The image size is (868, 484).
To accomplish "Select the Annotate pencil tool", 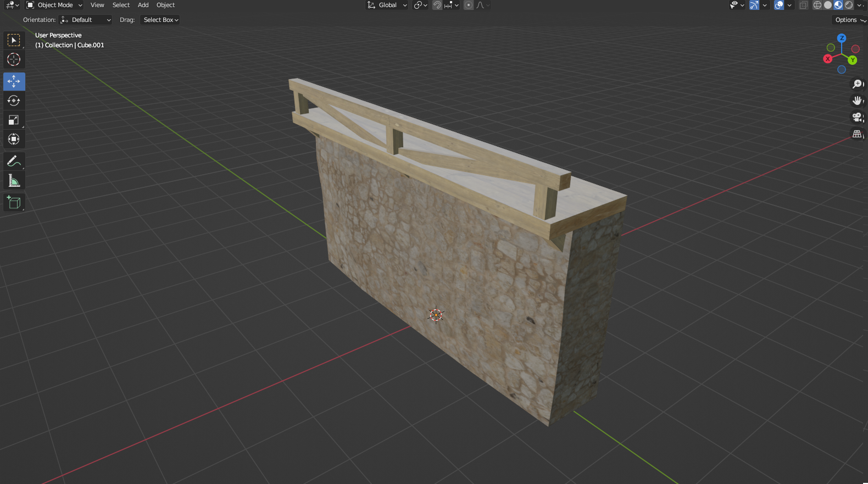I will (14, 161).
